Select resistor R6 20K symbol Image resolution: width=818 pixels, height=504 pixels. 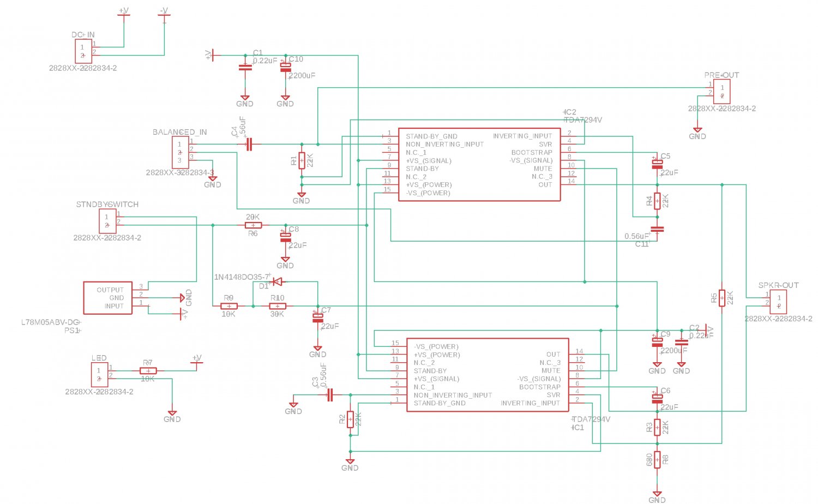tap(253, 225)
